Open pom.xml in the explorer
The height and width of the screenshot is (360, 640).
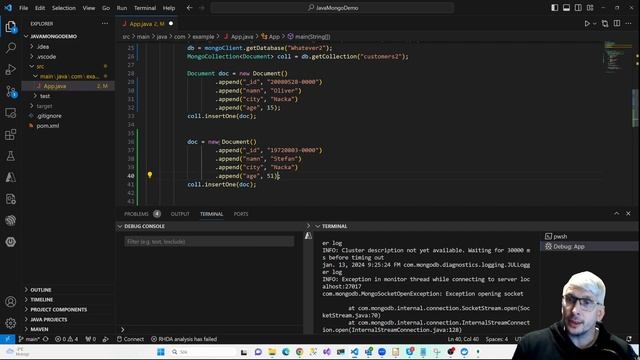[48, 126]
